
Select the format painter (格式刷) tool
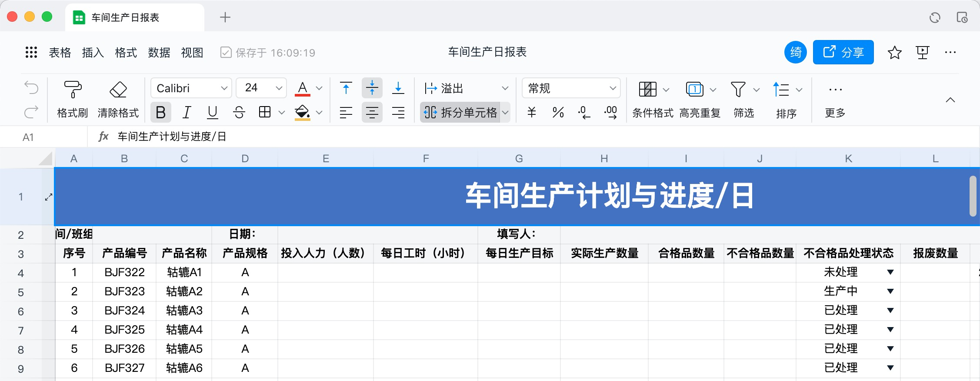(x=73, y=100)
